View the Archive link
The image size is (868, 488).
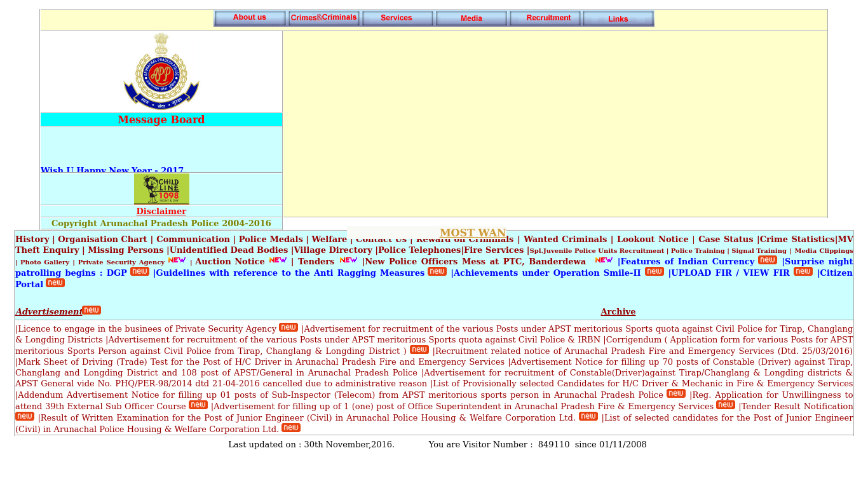[618, 312]
